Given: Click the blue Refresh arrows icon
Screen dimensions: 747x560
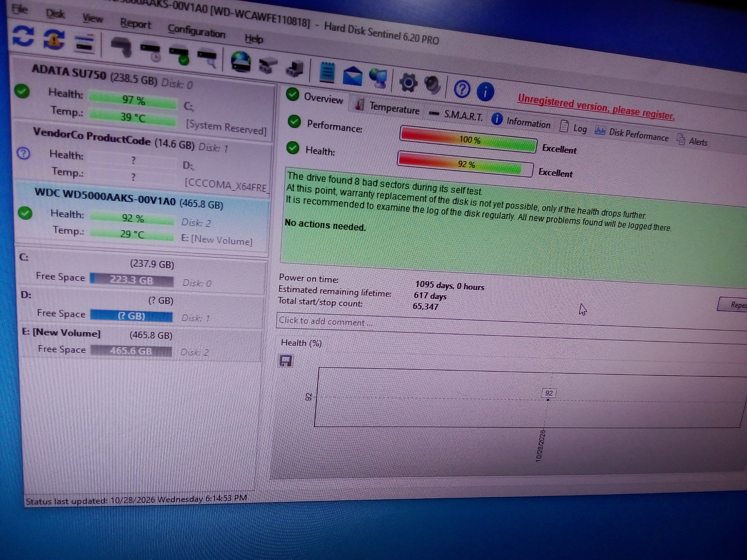Looking at the screenshot, I should pos(23,36).
